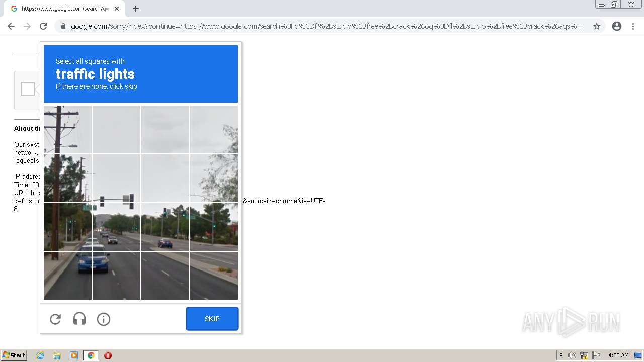Open media player from taskbar
The width and height of the screenshot is (644, 362).
pos(74,355)
